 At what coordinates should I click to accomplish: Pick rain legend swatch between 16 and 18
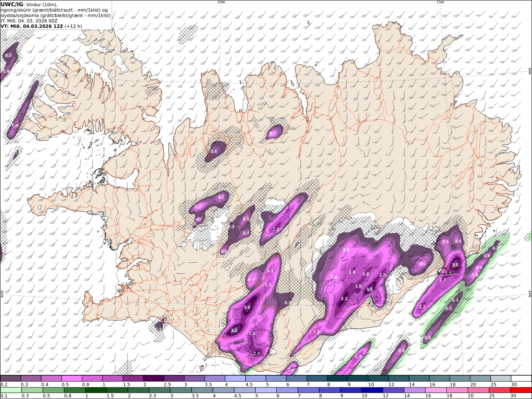[436, 390]
